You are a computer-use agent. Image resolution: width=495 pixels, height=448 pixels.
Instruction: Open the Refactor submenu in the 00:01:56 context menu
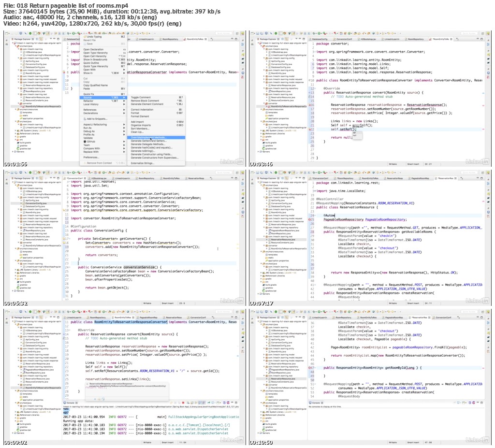click(x=103, y=101)
